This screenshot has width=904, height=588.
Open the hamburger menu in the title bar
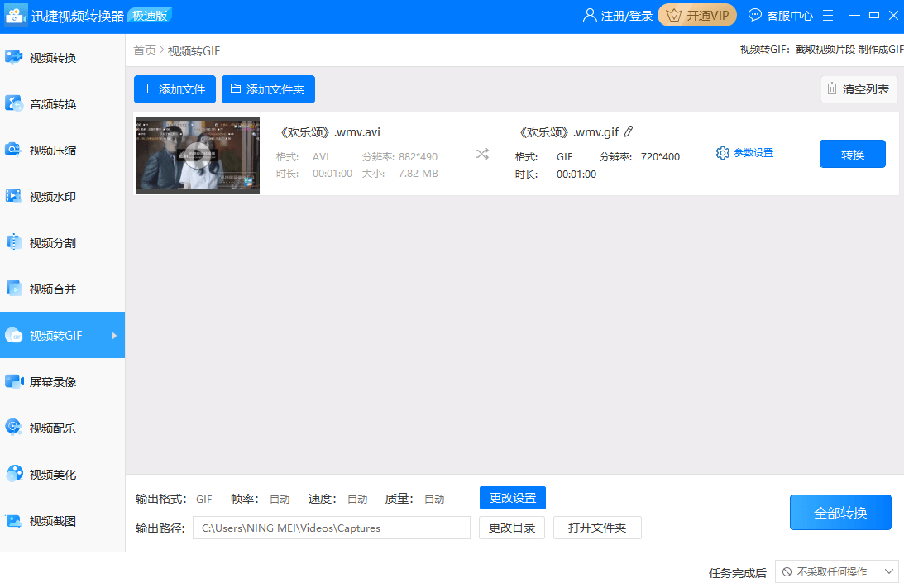[x=828, y=16]
